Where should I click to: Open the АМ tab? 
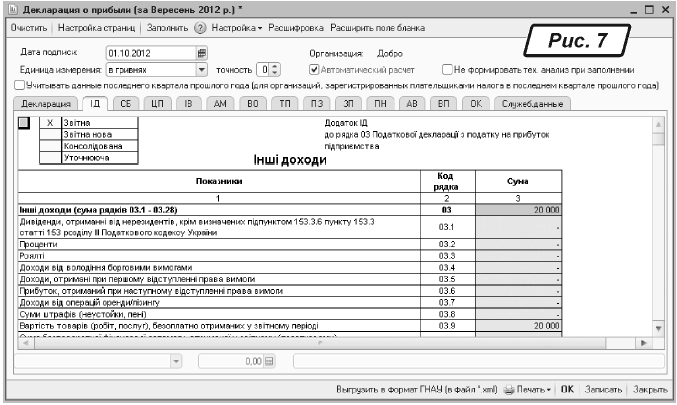coord(221,103)
